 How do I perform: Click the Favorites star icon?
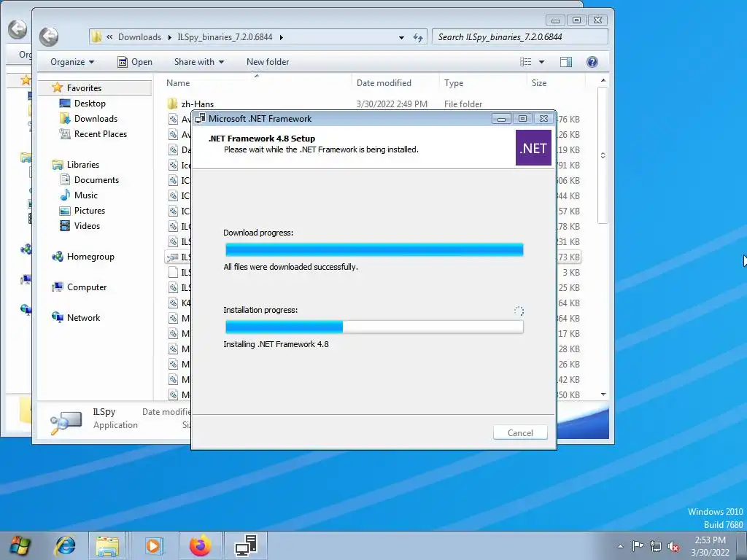(x=57, y=87)
